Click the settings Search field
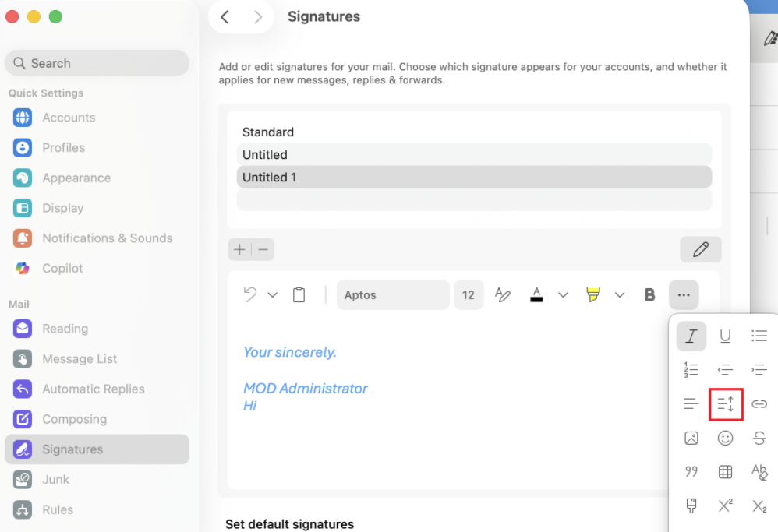This screenshot has height=532, width=778. (97, 63)
